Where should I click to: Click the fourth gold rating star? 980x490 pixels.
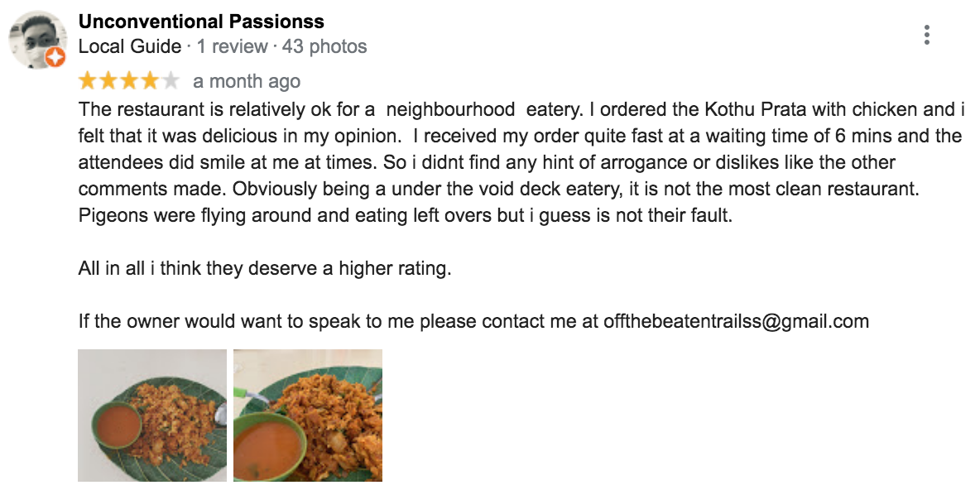point(150,80)
